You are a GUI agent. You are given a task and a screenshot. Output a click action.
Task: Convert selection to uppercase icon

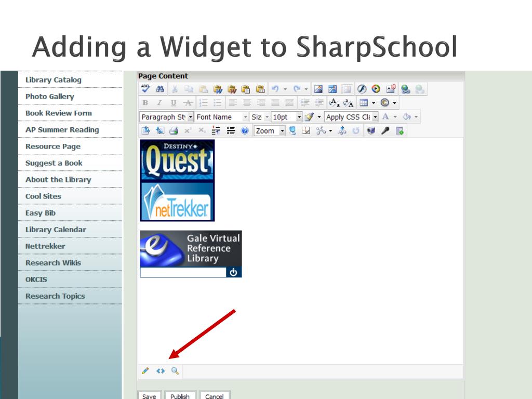point(349,102)
